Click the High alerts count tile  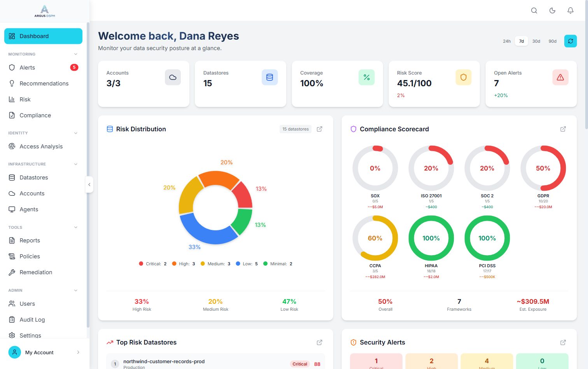[x=431, y=361]
